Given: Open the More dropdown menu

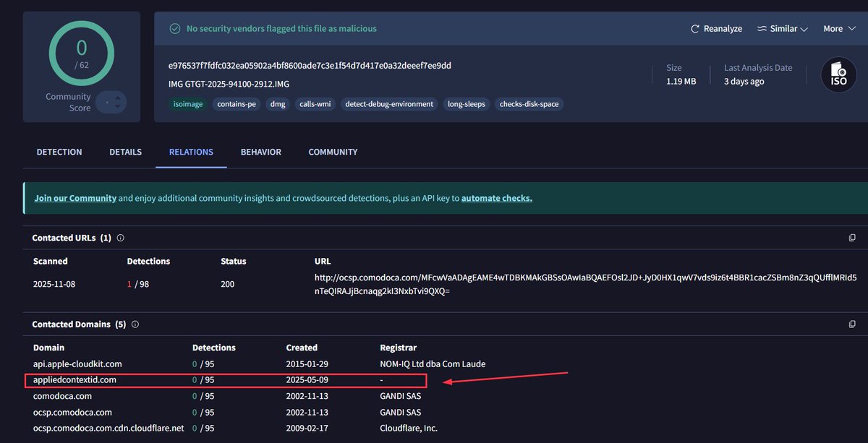Looking at the screenshot, I should 838,29.
